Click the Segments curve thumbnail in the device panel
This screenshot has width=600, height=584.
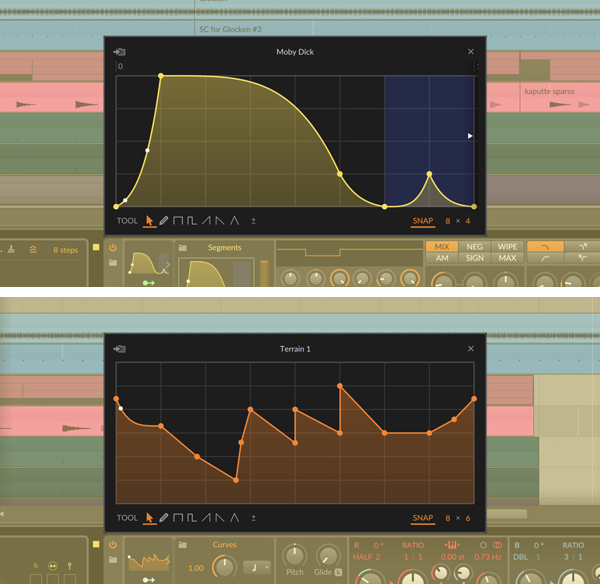[147, 263]
